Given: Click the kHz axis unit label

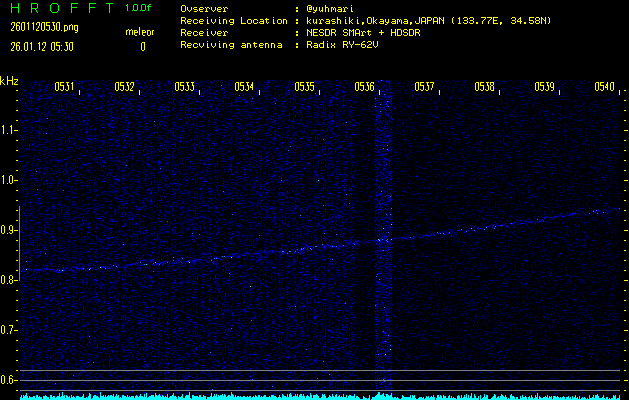Looking at the screenshot, I should tap(9, 81).
